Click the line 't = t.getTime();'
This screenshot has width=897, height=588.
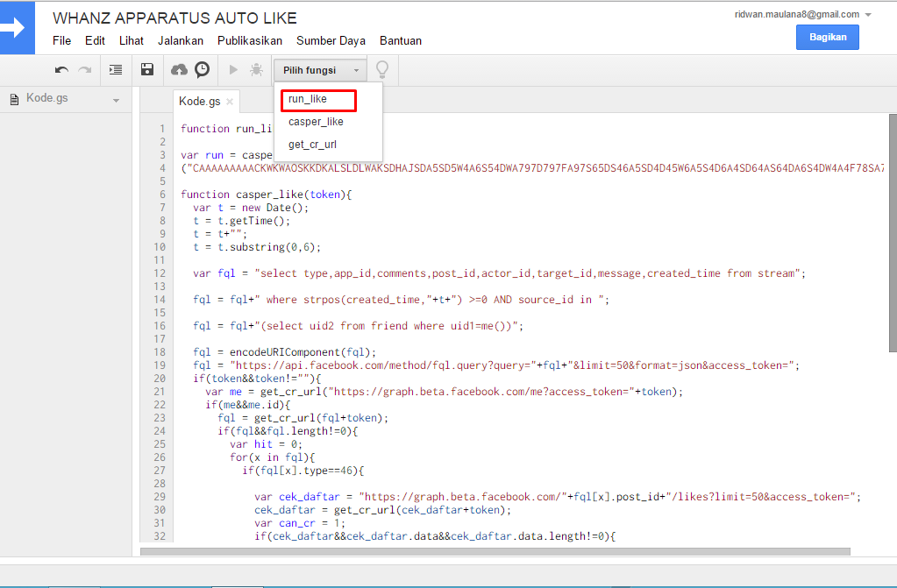241,221
